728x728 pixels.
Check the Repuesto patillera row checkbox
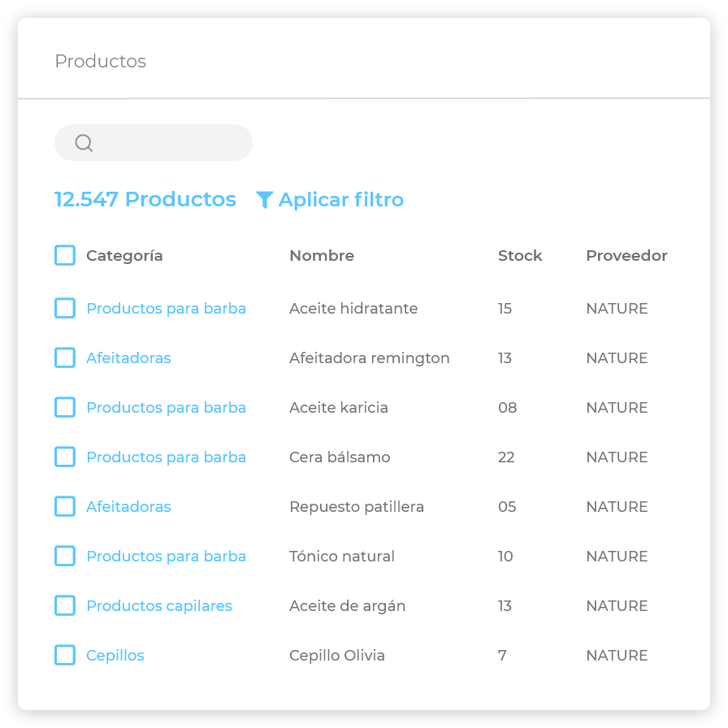coord(65,507)
